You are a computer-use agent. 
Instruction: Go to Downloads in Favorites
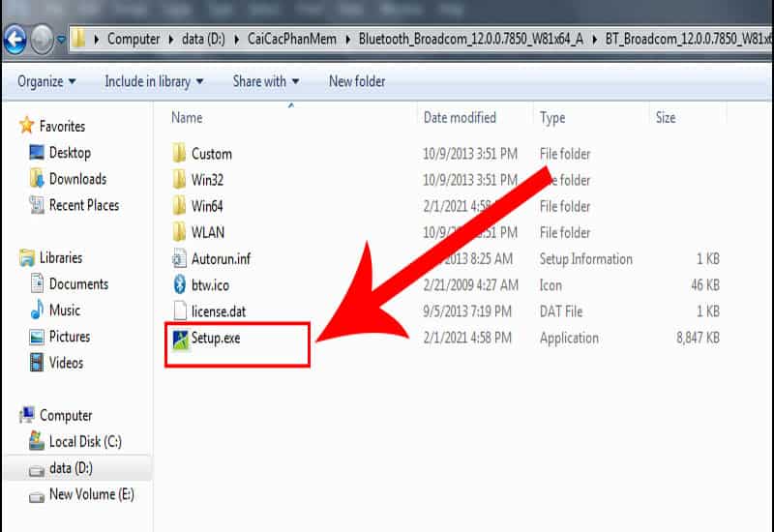click(x=77, y=179)
